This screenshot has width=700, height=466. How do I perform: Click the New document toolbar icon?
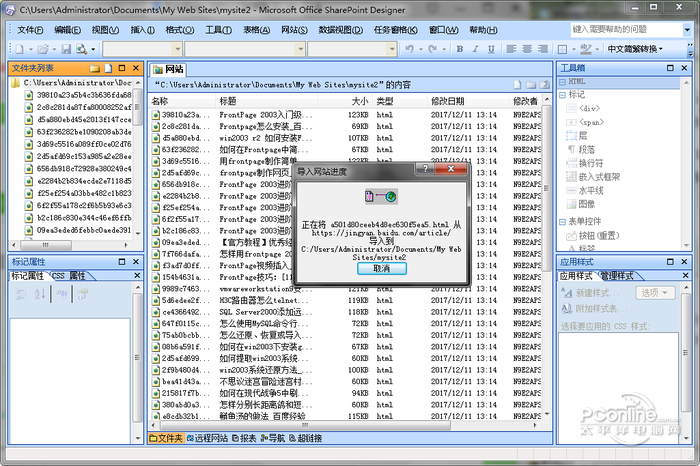click(19, 49)
